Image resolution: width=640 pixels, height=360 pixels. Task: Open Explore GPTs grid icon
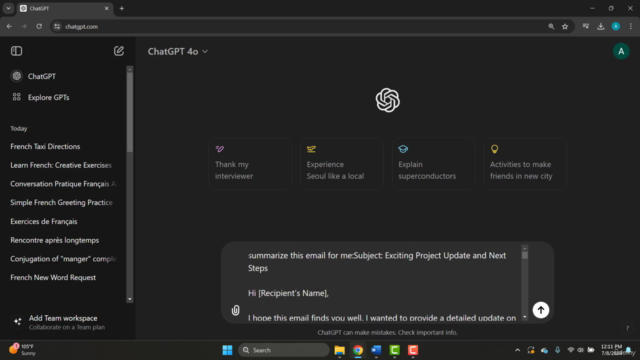[x=16, y=97]
